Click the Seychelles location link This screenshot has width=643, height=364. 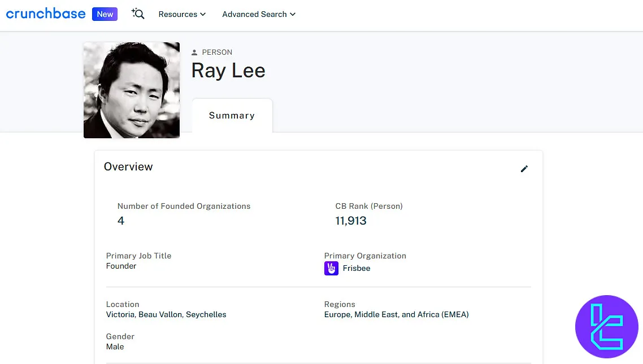tap(206, 314)
